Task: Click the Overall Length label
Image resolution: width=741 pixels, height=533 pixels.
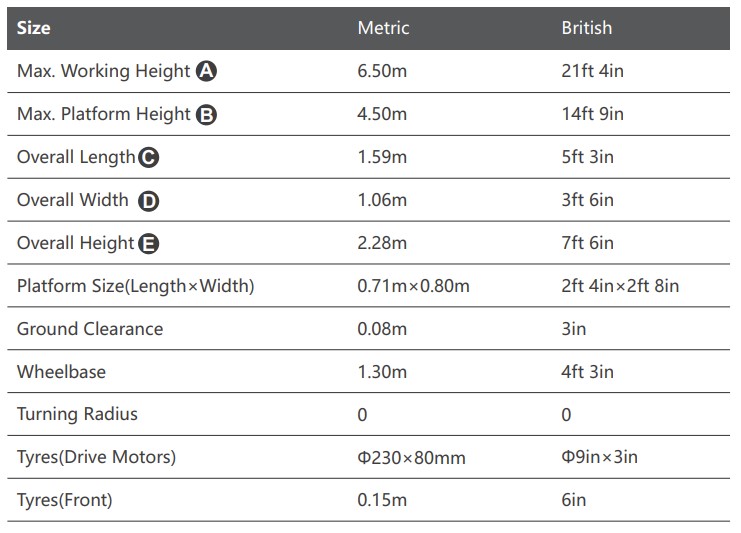Action: 76,157
